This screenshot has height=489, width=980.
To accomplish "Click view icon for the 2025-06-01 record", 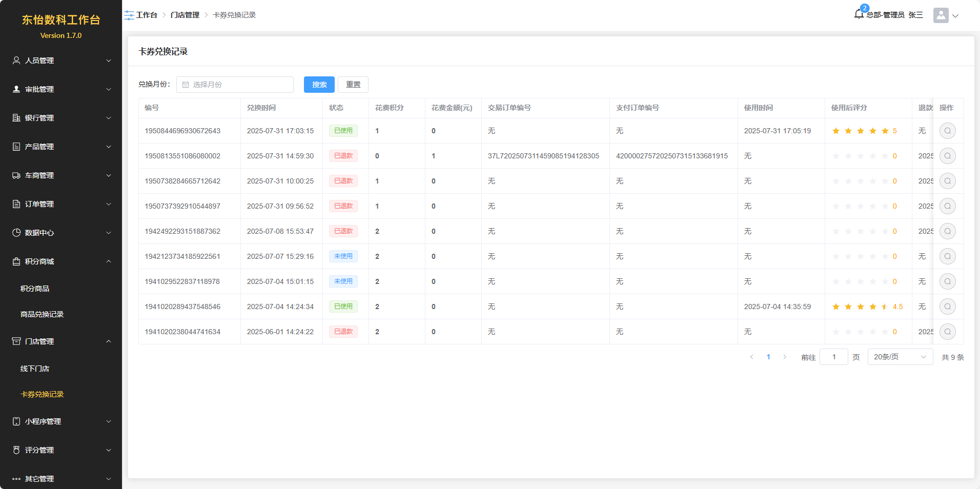I will 947,332.
